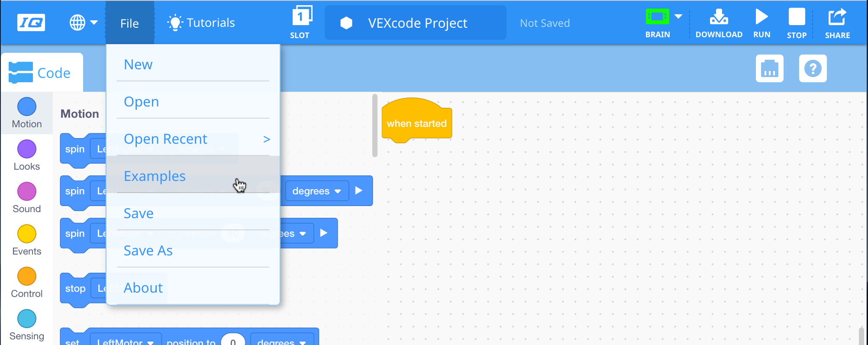This screenshot has width=868, height=345.
Task: Select the purple Looks category circle
Action: point(27,149)
